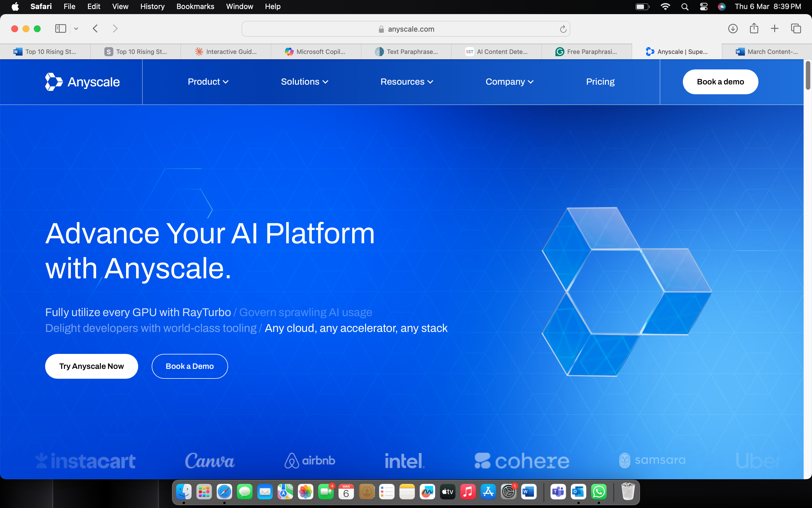
Task: Click Try Anyscale Now button
Action: (92, 366)
